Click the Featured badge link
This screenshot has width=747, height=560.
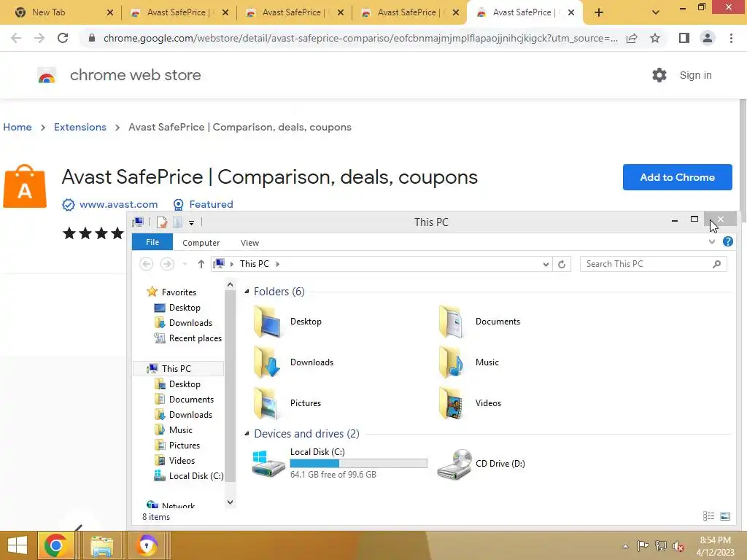[x=211, y=204]
